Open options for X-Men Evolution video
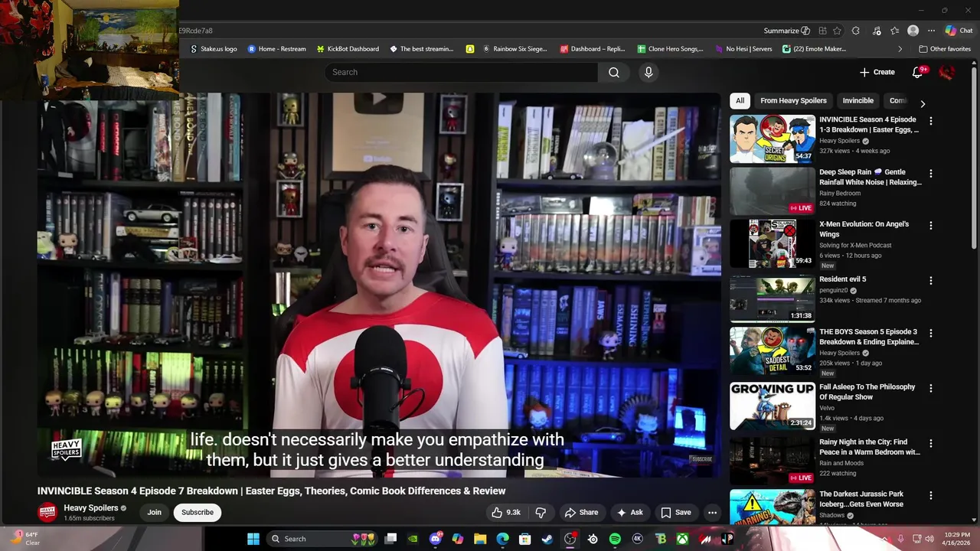Viewport: 980px width, 551px height. pyautogui.click(x=931, y=226)
